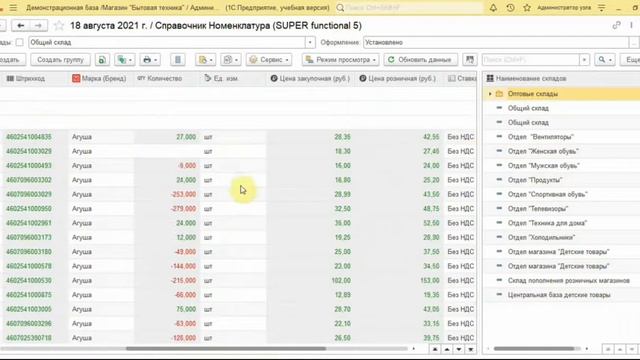Select Отдел "Телевизоры" warehouse
The width and height of the screenshot is (640, 360).
(538, 209)
